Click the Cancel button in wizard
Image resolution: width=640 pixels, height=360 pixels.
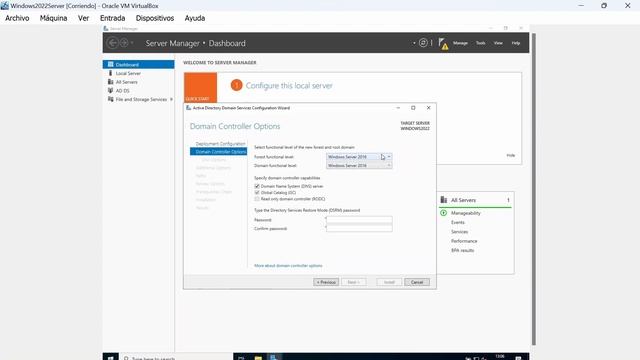click(417, 282)
